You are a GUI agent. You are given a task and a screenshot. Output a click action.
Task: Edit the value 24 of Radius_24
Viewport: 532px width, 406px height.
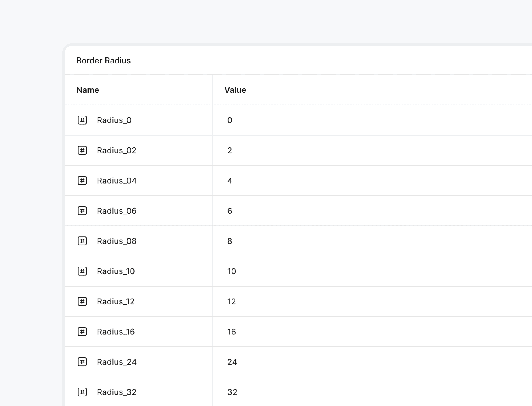click(x=232, y=362)
